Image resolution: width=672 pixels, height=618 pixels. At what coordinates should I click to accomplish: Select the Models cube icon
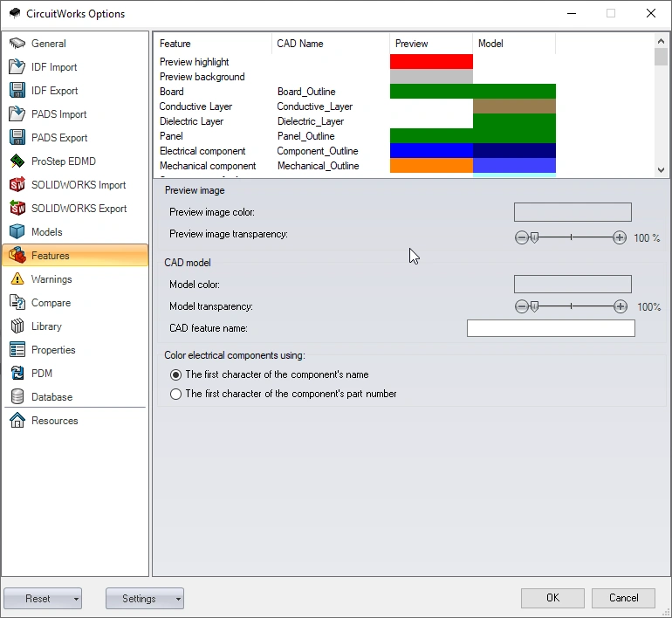click(x=17, y=232)
